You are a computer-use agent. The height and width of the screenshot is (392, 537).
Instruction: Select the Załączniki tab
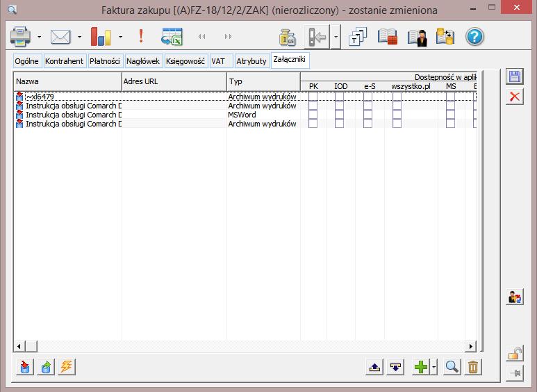coord(290,60)
